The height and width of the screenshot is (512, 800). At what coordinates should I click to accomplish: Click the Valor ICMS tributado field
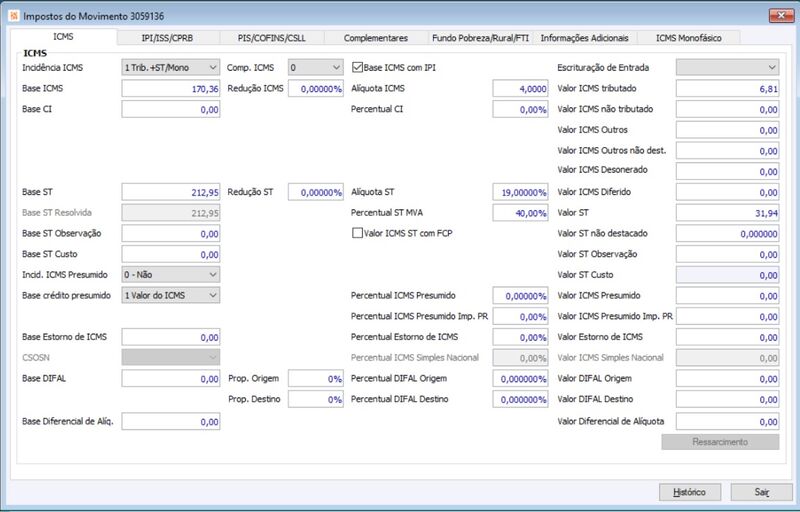click(x=728, y=88)
